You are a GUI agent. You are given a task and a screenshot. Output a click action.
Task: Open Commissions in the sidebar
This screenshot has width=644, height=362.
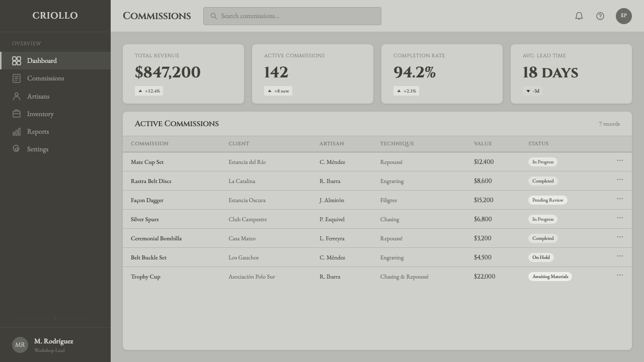tap(55, 78)
